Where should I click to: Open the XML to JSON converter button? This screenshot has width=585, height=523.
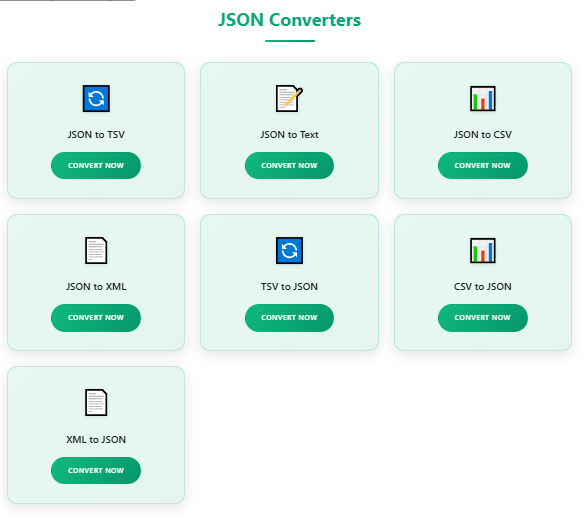point(96,471)
